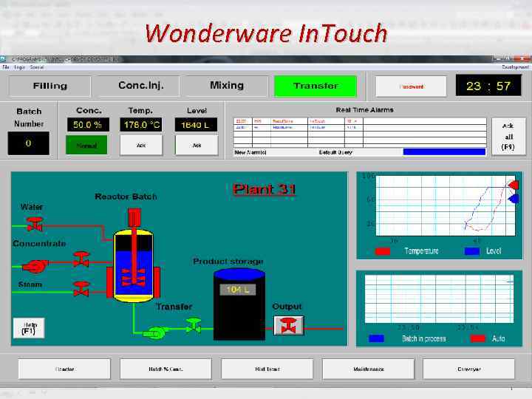Click the reactor right heating jacket
This screenshot has height=399, width=532.
pyautogui.click(x=157, y=282)
